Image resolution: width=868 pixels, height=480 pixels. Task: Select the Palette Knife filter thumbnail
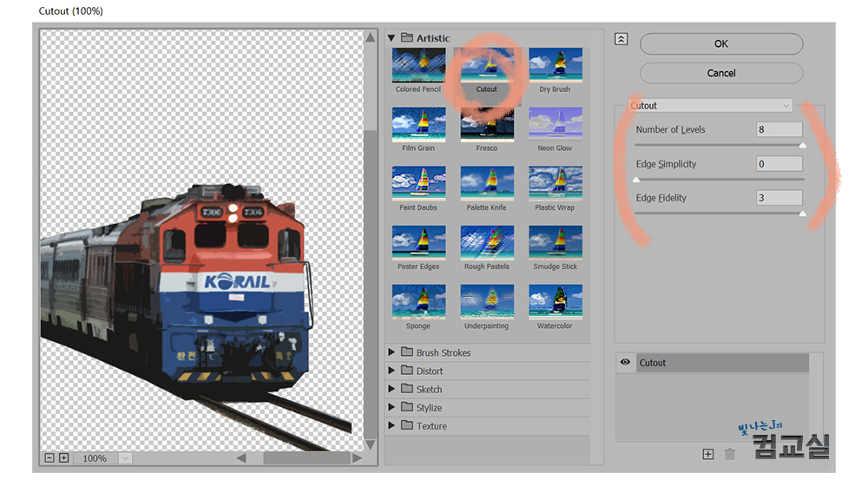(x=487, y=184)
